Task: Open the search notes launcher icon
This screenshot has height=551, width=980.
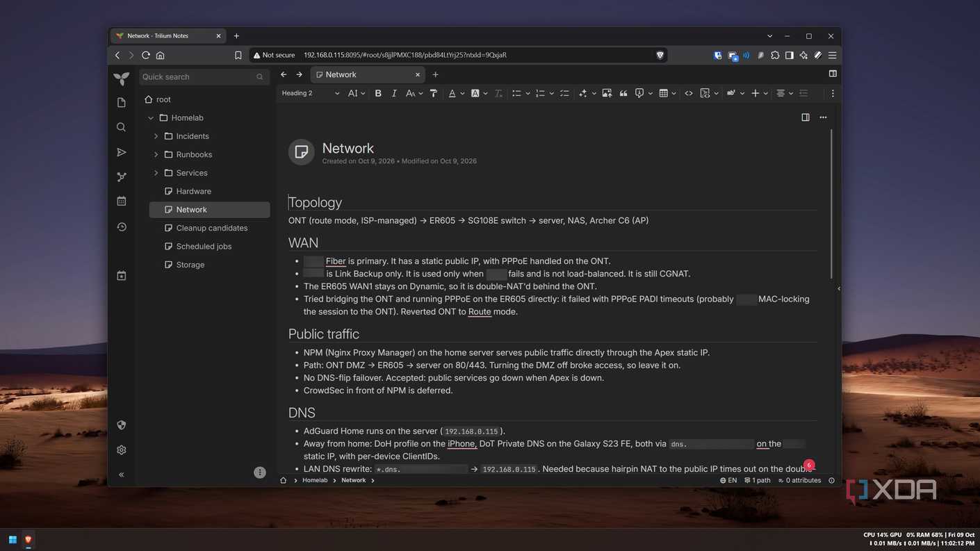Action: 122,127
